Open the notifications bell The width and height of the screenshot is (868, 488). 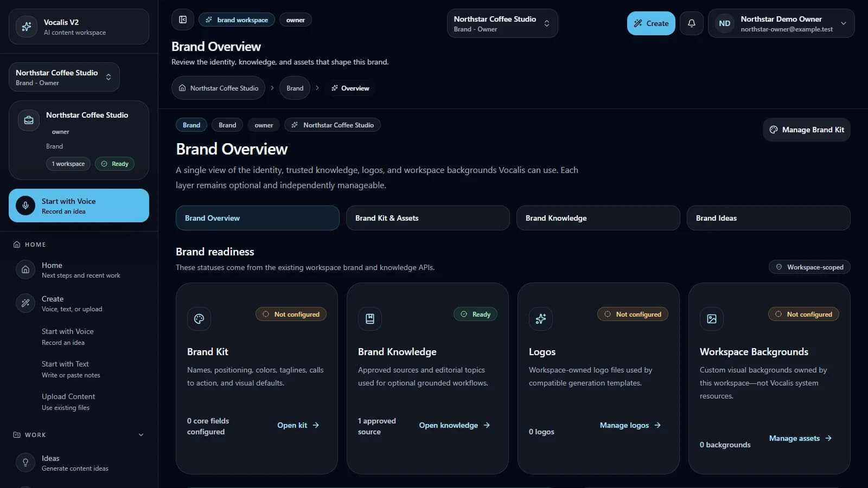click(692, 23)
